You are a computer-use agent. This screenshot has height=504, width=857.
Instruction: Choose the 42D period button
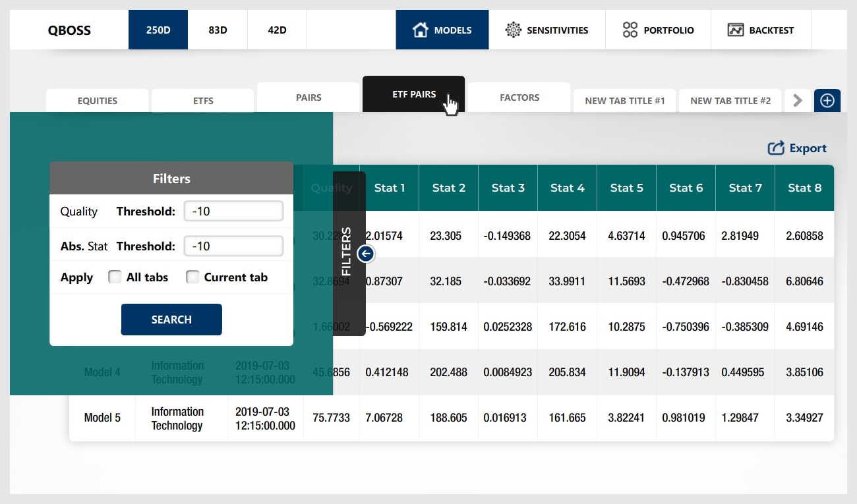tap(277, 30)
